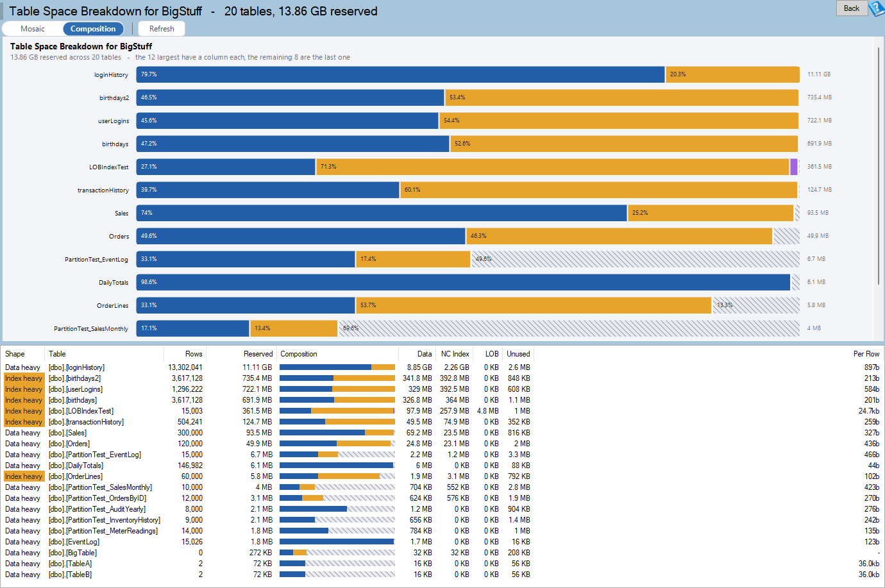Screen dimensions: 885x588
Task: Select the [dbo].[BigTable] row name
Action: (72, 553)
